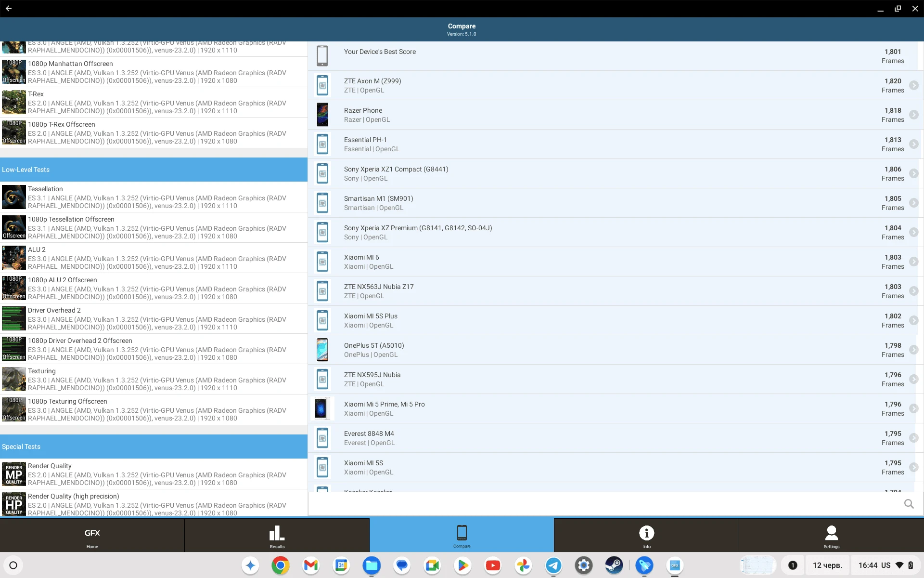Open YouTube from the shelf
This screenshot has width=924, height=578.
[493, 565]
